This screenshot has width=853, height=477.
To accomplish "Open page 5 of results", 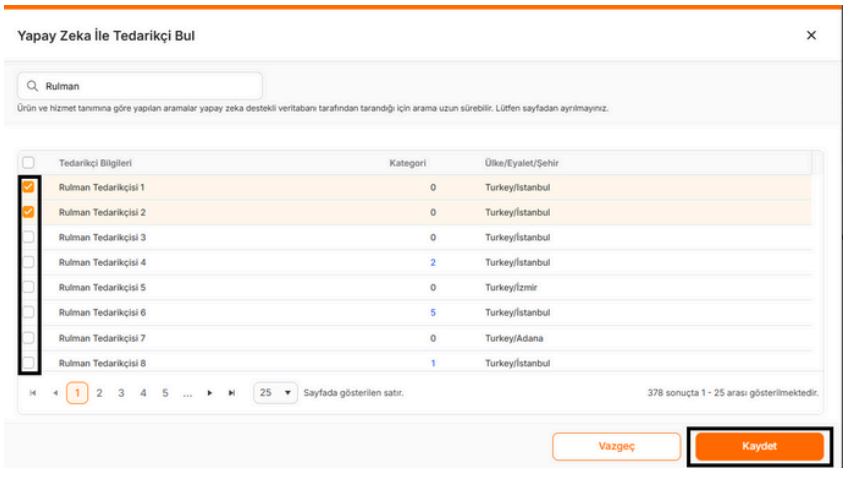I will pyautogui.click(x=165, y=394).
